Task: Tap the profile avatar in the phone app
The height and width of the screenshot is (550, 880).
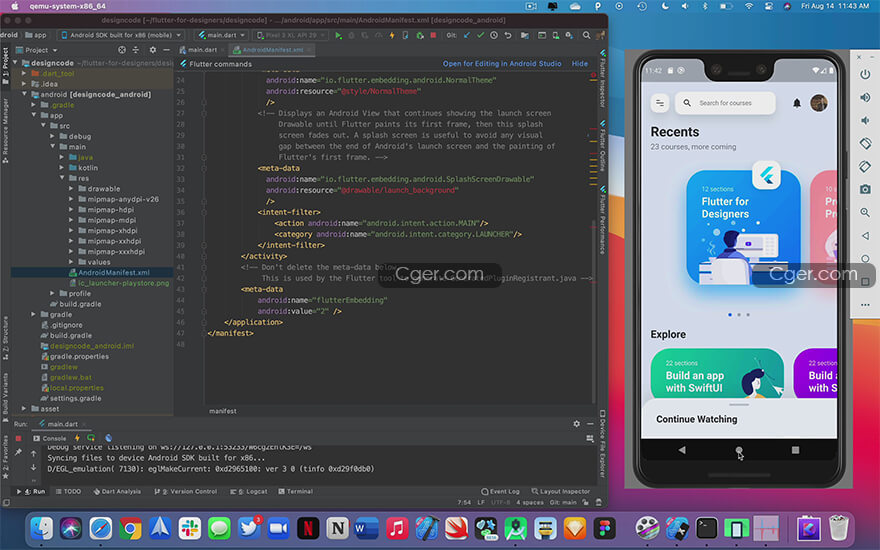Action: pos(819,103)
